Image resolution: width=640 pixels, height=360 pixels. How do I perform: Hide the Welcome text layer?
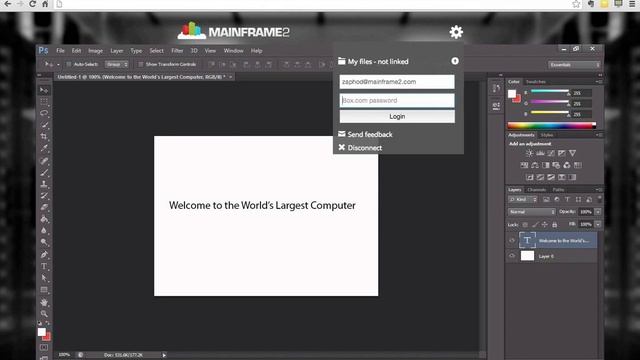512,240
